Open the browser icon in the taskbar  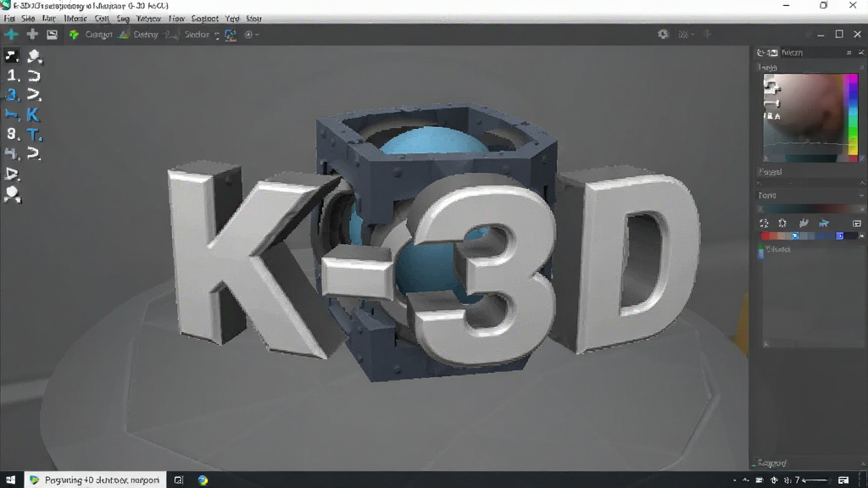click(x=203, y=480)
